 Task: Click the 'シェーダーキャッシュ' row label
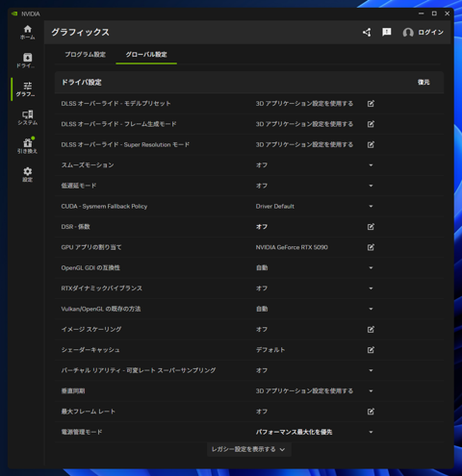point(90,350)
